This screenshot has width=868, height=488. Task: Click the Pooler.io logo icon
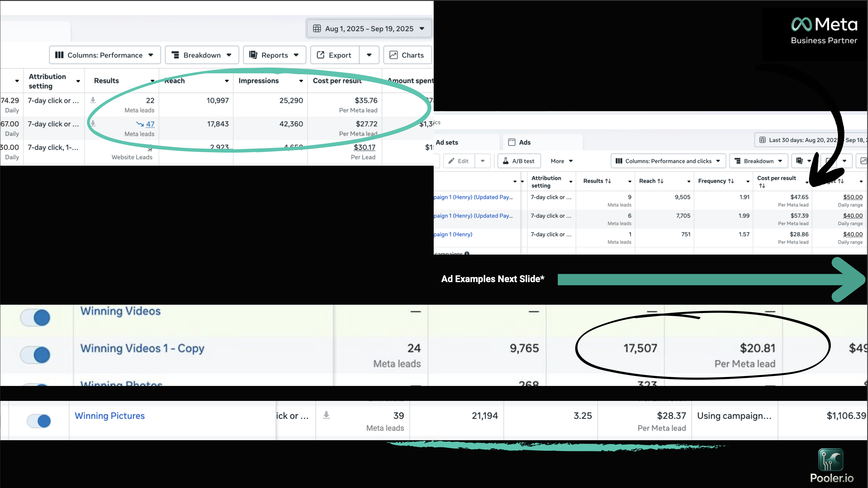pyautogui.click(x=830, y=460)
